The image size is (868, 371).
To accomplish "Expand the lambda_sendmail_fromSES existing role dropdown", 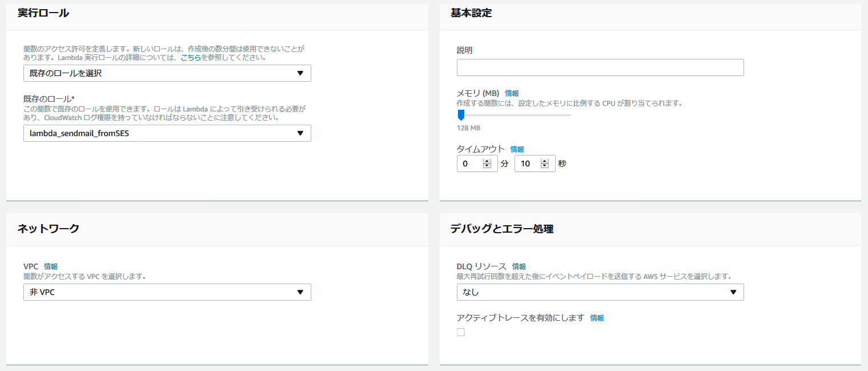I will tap(167, 133).
